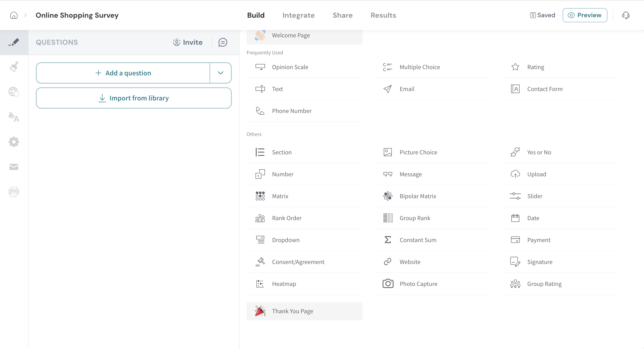The image size is (644, 349).
Task: Click the Preview button
Action: pos(584,15)
